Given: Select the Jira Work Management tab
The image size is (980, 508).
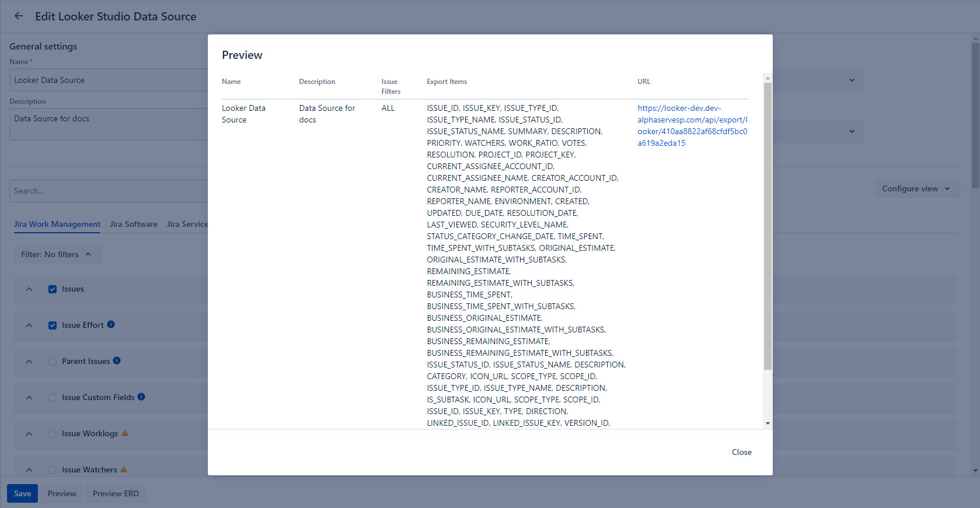Looking at the screenshot, I should [57, 225].
